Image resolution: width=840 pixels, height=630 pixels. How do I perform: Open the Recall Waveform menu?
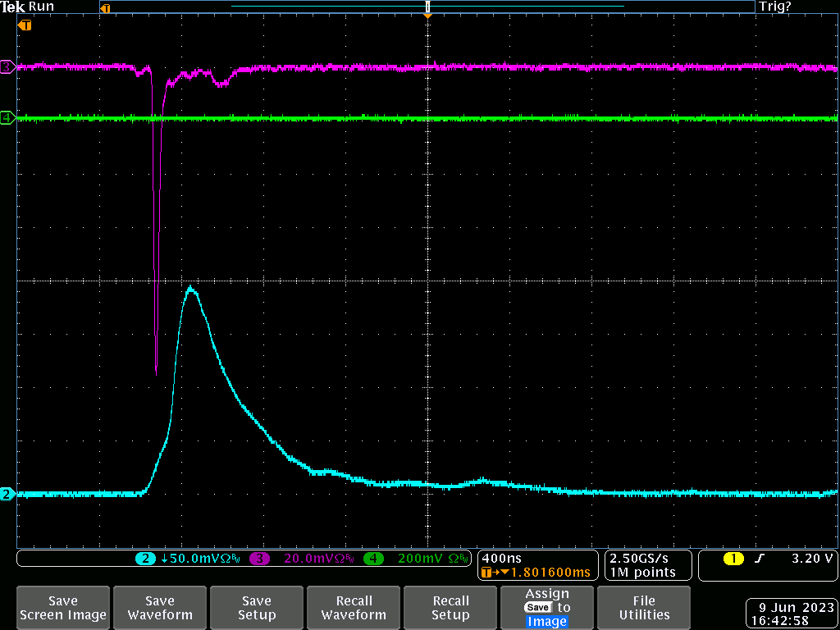(354, 607)
